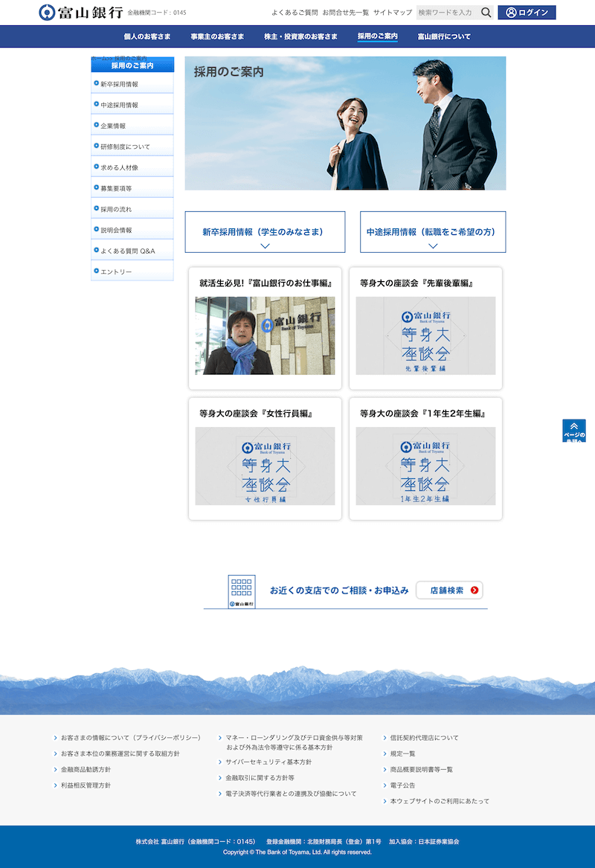Open 研修制度について in sidebar
The height and width of the screenshot is (868, 595).
point(132,147)
